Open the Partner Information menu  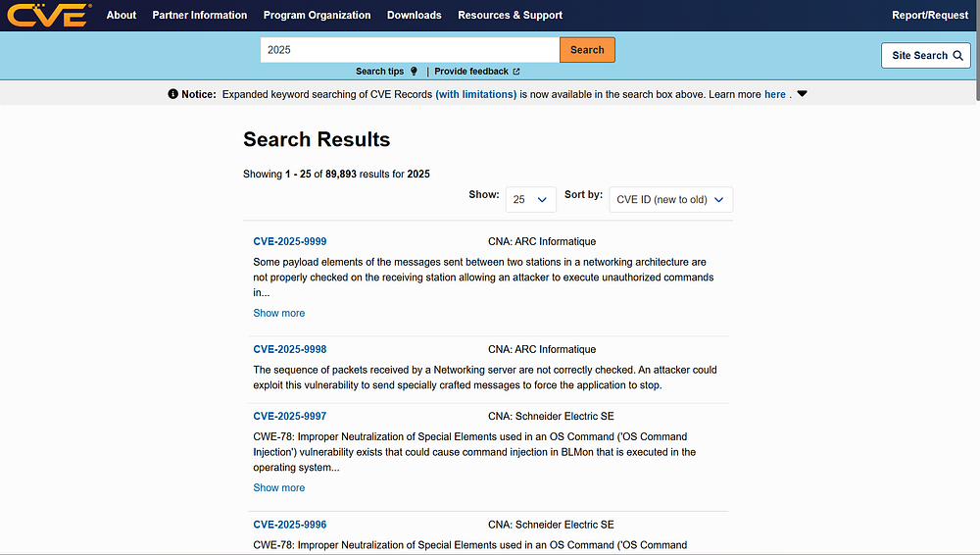(199, 15)
